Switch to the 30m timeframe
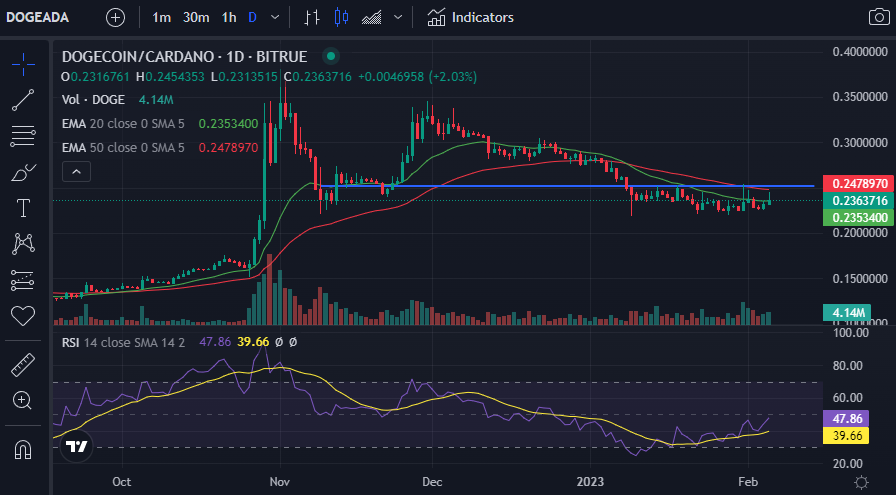Image resolution: width=896 pixels, height=495 pixels. coord(196,18)
